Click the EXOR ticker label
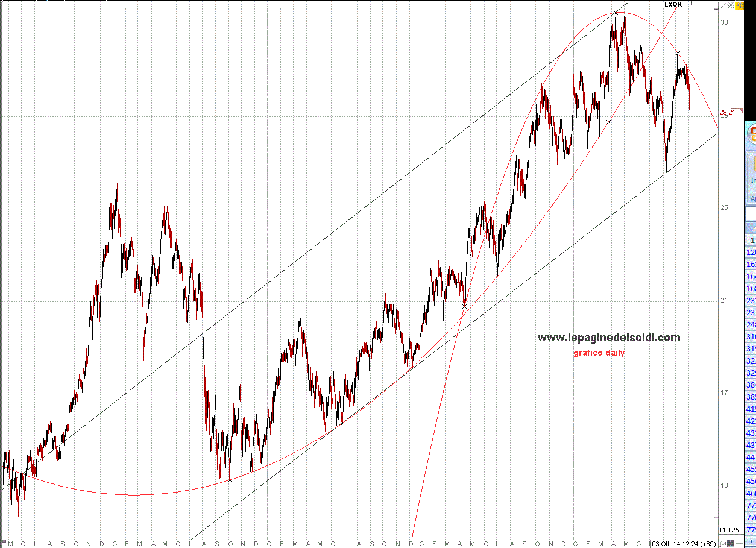 point(673,4)
